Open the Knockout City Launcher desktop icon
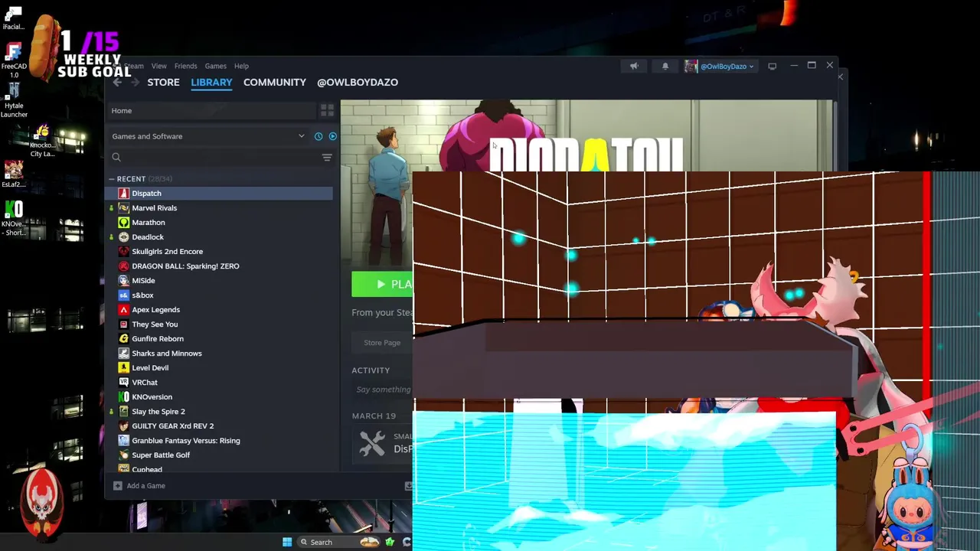 42,141
